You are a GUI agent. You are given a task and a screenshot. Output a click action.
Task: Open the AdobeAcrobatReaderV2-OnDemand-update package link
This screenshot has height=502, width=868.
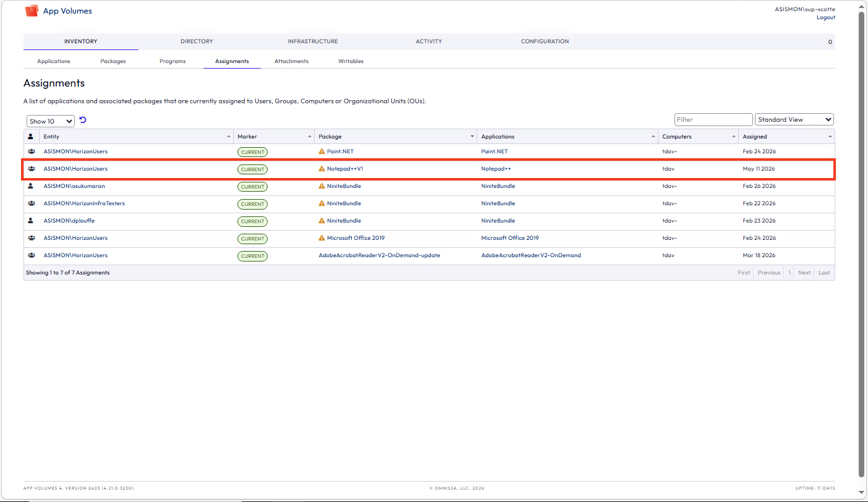(379, 255)
